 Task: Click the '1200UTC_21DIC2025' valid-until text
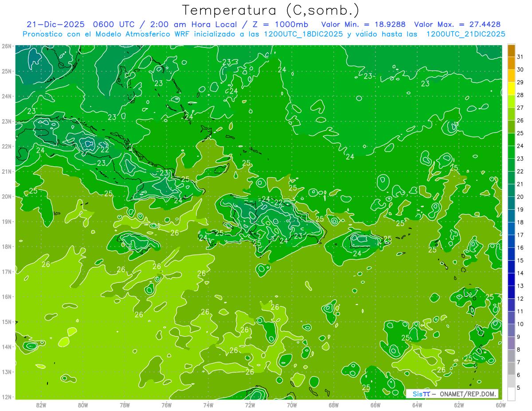click(x=465, y=34)
